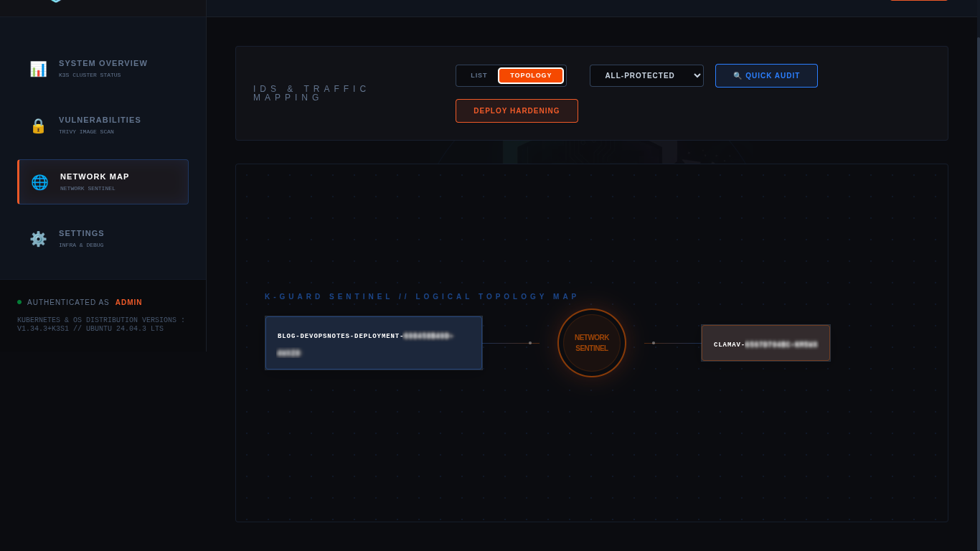The image size is (980, 551).
Task: Run a Quick Audit
Action: point(766,75)
